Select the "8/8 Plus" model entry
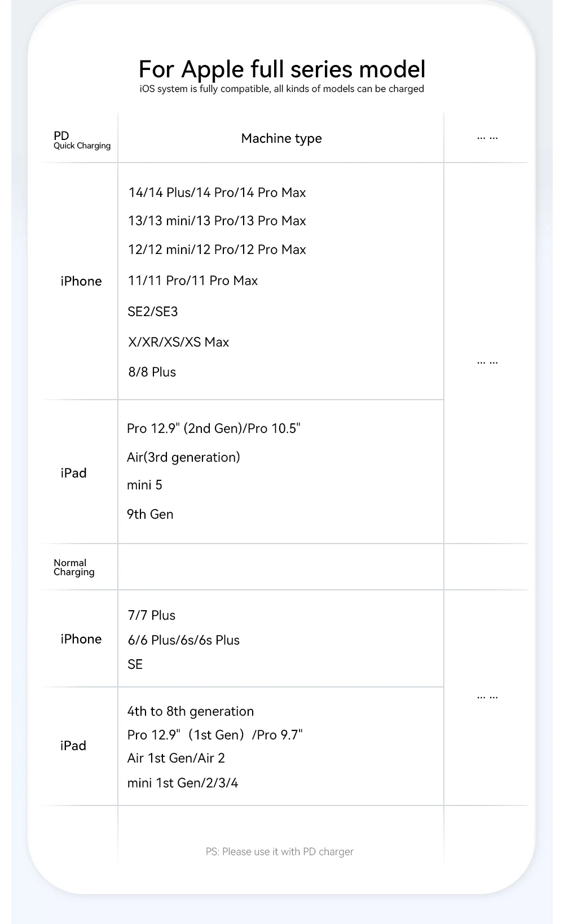 click(x=152, y=372)
